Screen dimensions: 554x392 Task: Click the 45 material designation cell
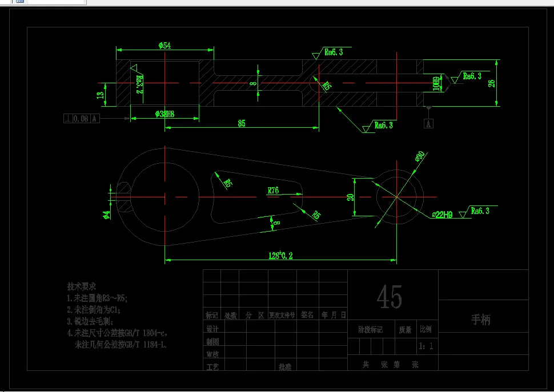(388, 296)
